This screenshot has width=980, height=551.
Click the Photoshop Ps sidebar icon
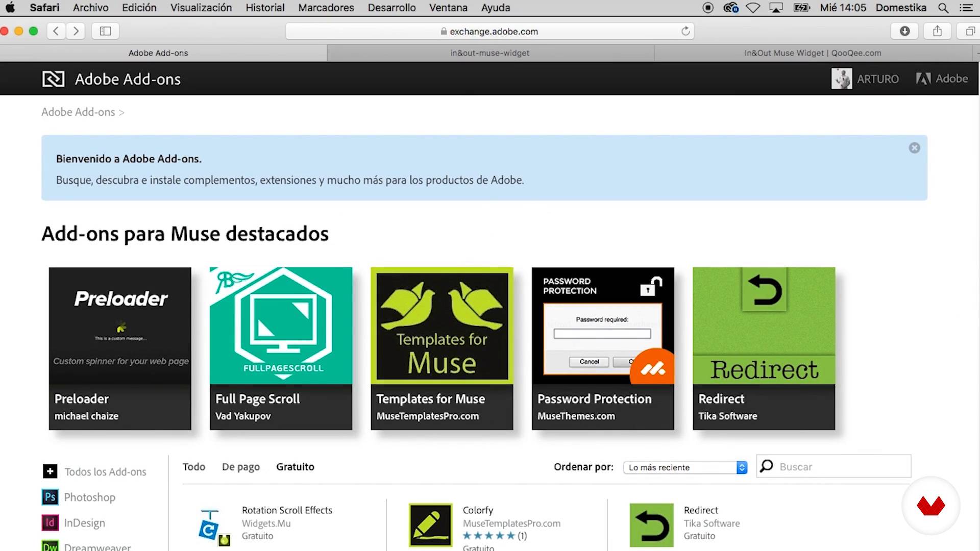click(x=50, y=497)
